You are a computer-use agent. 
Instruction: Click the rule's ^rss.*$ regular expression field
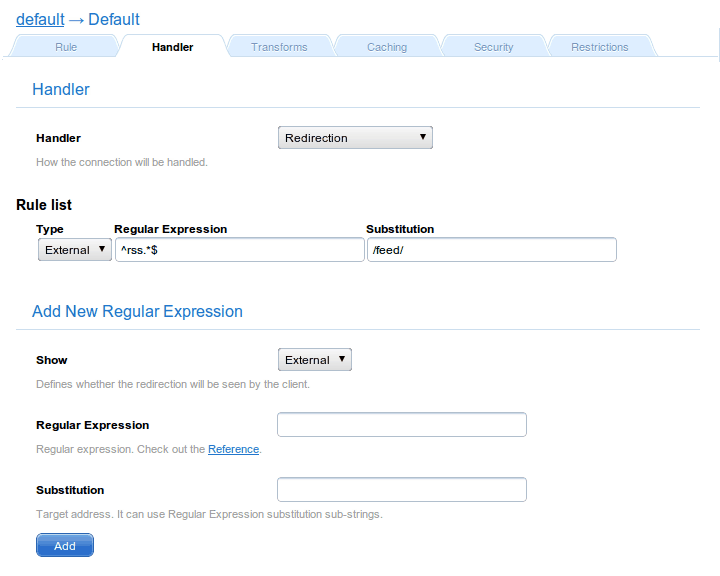point(239,250)
